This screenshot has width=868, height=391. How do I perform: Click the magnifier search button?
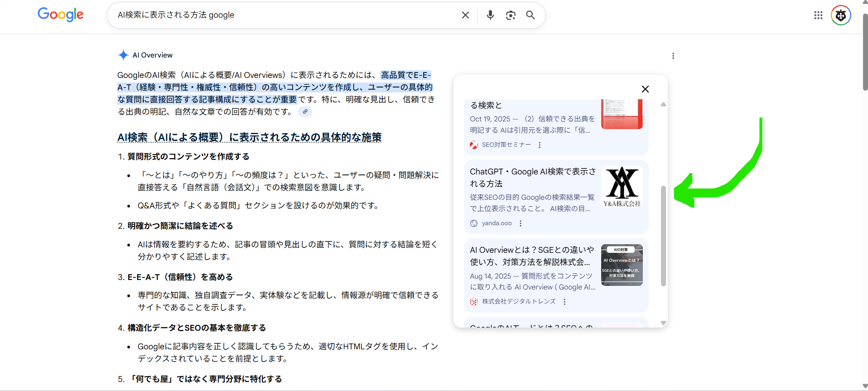530,15
